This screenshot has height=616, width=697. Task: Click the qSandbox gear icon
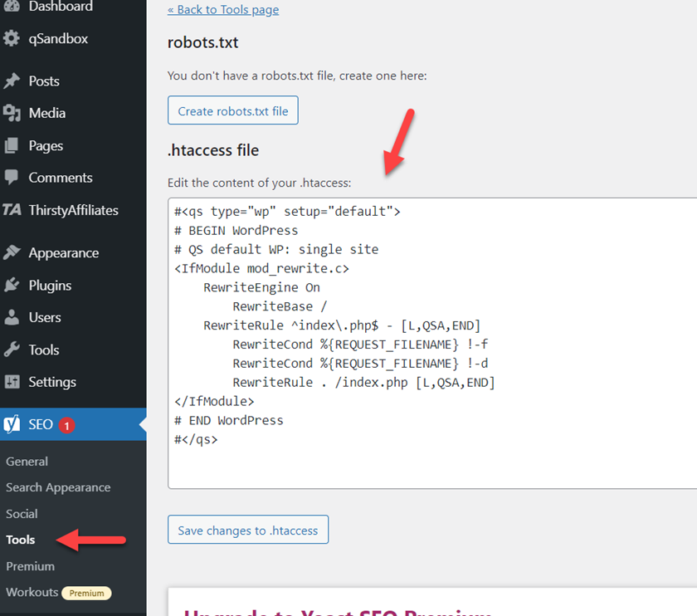point(12,38)
